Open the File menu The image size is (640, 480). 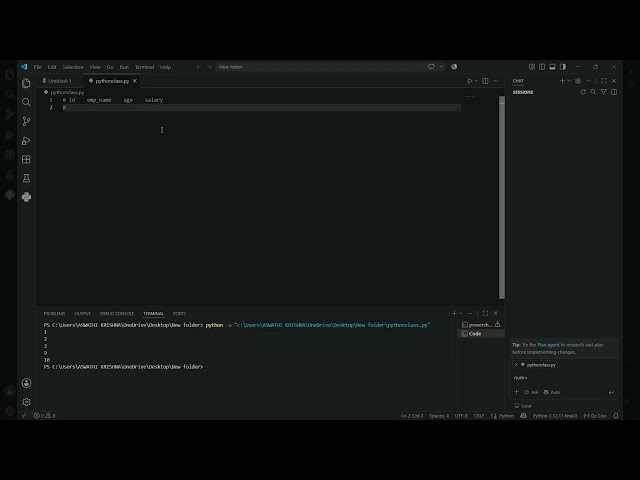click(x=38, y=67)
